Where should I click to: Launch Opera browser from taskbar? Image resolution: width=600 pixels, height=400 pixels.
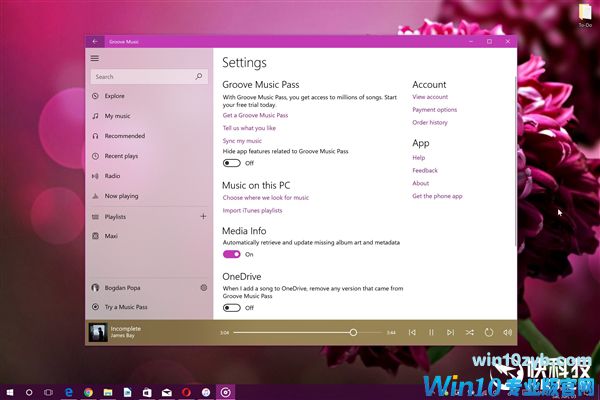186,392
